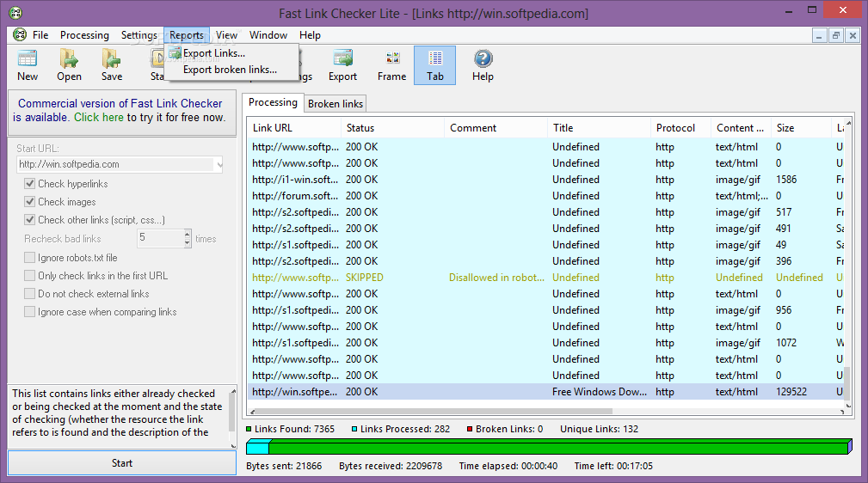Open Help from the toolbar icon
The image size is (868, 483).
coord(483,65)
